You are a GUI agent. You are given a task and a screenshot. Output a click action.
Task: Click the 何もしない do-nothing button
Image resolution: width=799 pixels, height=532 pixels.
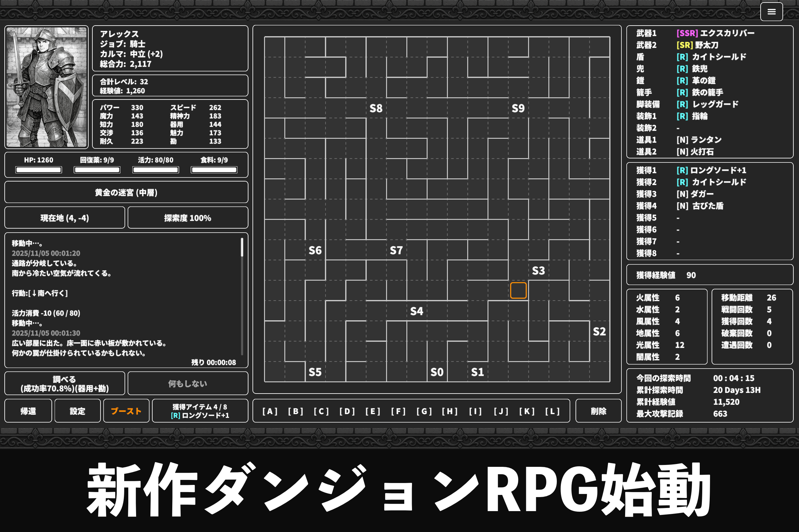pyautogui.click(x=188, y=383)
